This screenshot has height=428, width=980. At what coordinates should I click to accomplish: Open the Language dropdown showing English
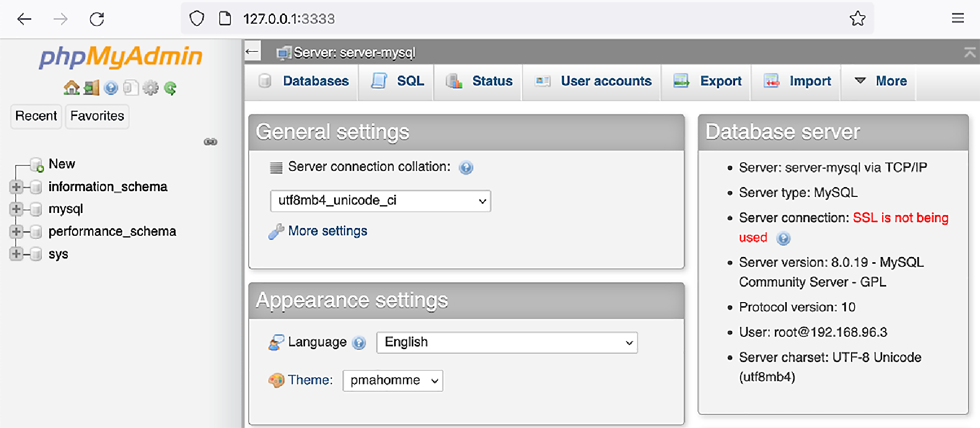(x=507, y=343)
